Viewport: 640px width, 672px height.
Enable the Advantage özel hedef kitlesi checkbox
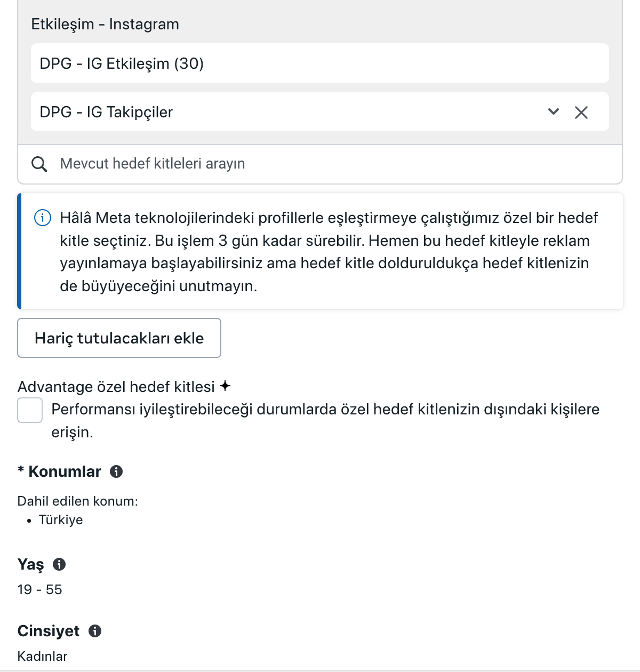[30, 410]
